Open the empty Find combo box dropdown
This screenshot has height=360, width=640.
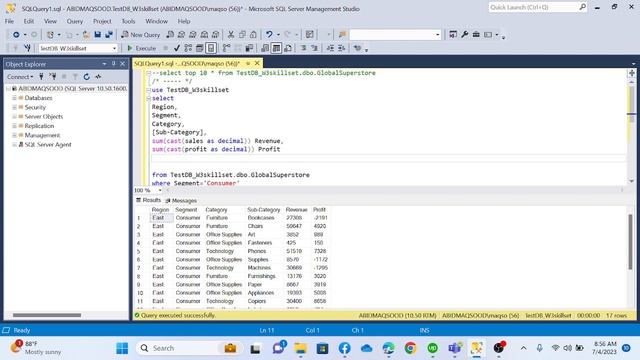point(438,35)
